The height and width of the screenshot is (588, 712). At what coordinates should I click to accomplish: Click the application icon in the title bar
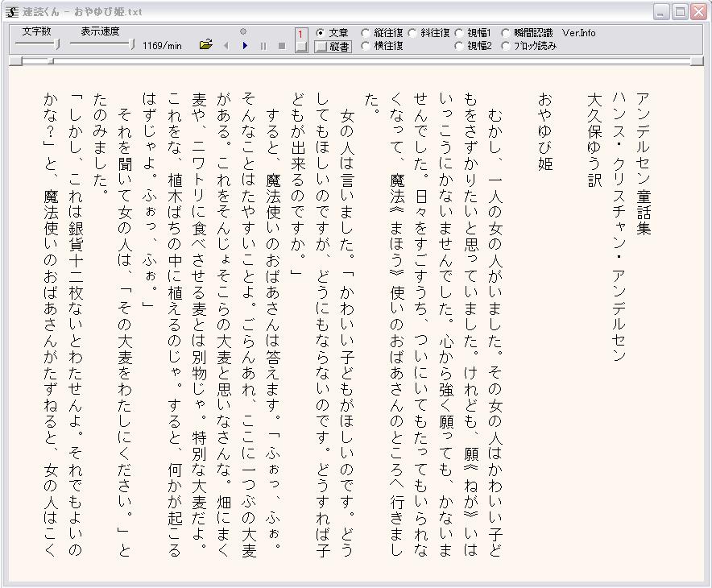(x=12, y=12)
